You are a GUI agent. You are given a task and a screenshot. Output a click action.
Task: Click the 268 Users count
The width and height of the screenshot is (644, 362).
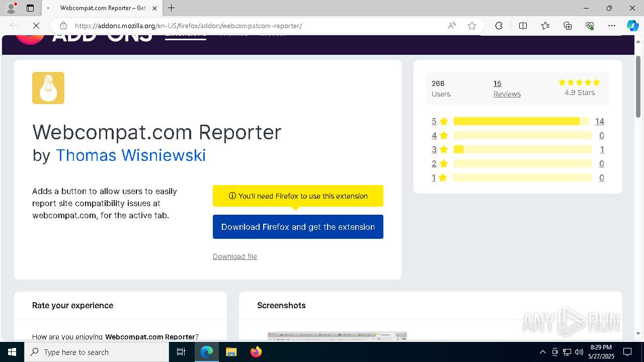(x=441, y=88)
